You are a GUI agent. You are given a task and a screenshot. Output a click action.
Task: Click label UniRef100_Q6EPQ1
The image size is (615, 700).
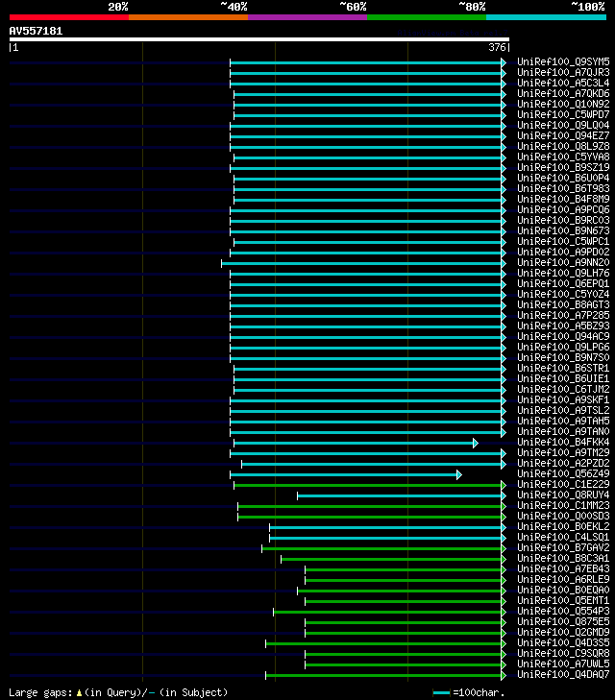(x=563, y=283)
